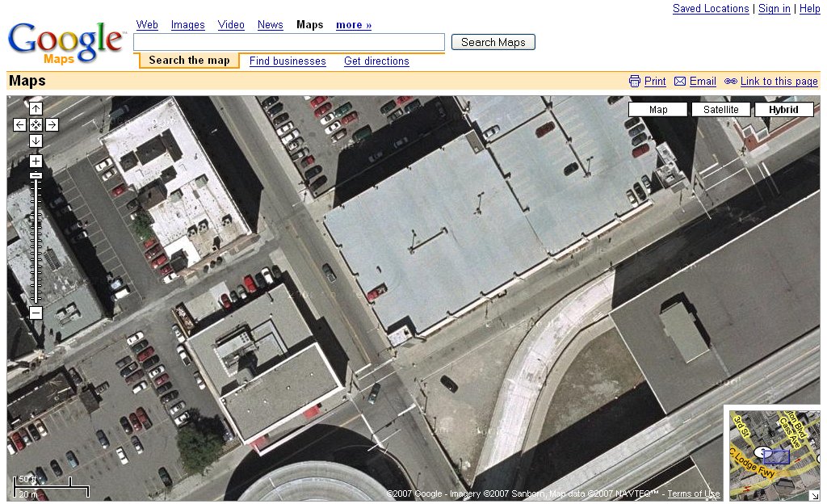Click Link to this page
The image size is (827, 504).
click(x=779, y=82)
